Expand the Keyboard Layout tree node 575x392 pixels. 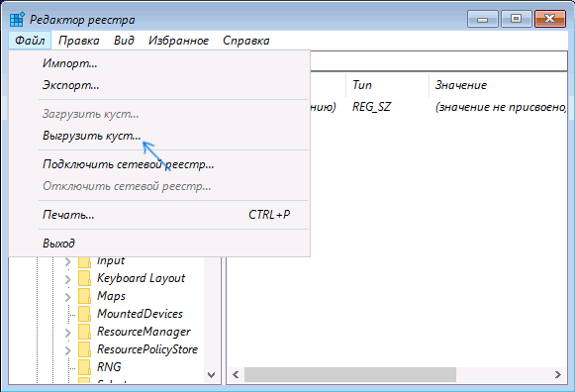pyautogui.click(x=68, y=279)
